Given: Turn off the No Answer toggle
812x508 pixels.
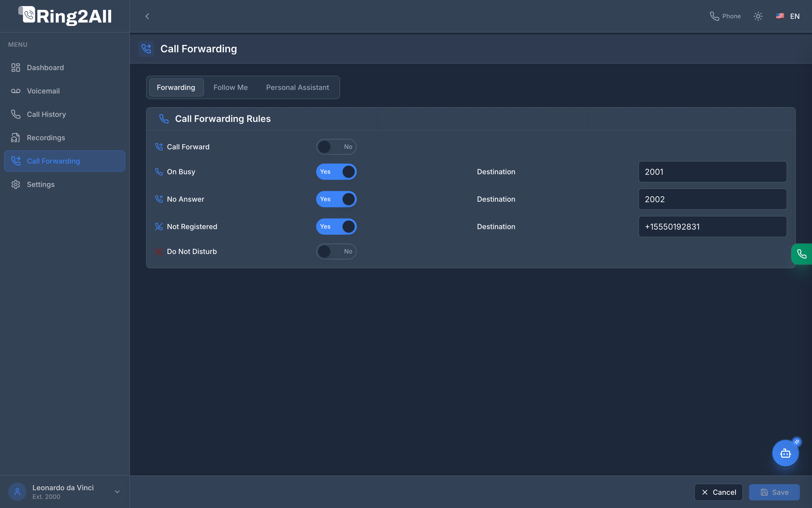Looking at the screenshot, I should (336, 199).
